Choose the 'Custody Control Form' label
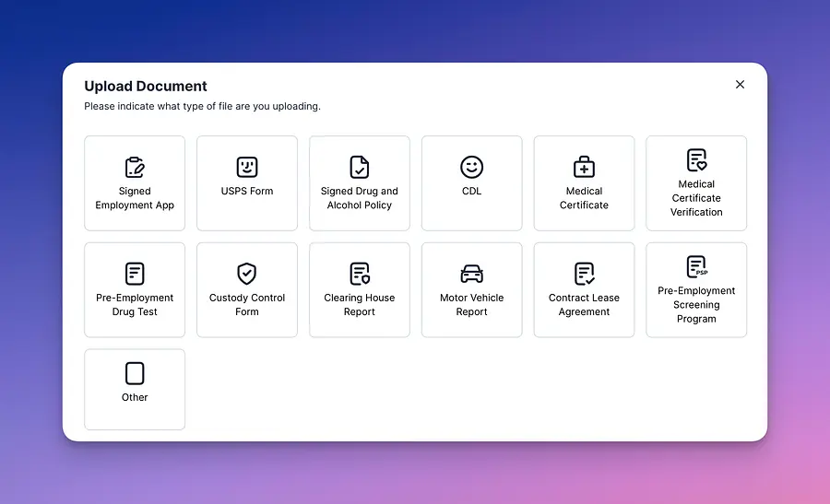Viewport: 830px width, 504px height. (246, 305)
